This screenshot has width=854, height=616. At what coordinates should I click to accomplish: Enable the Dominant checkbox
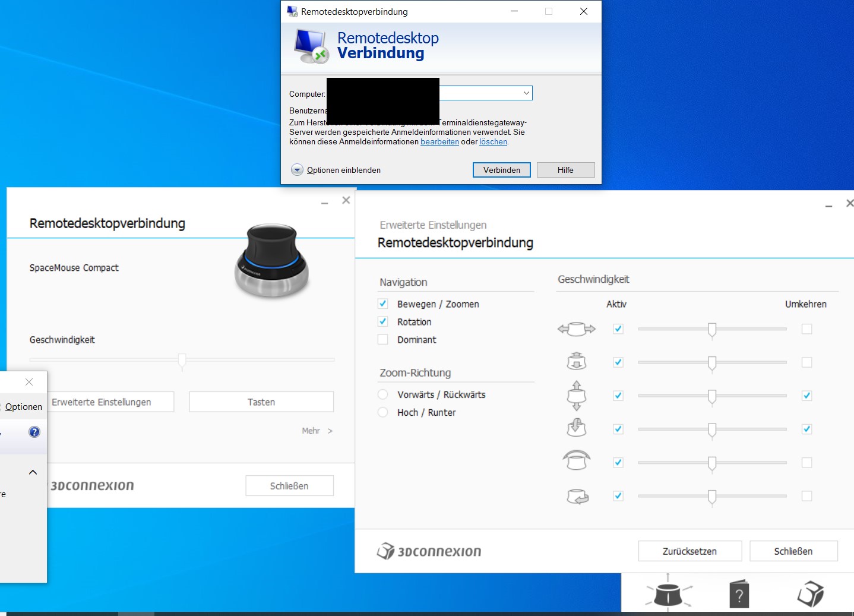click(383, 339)
